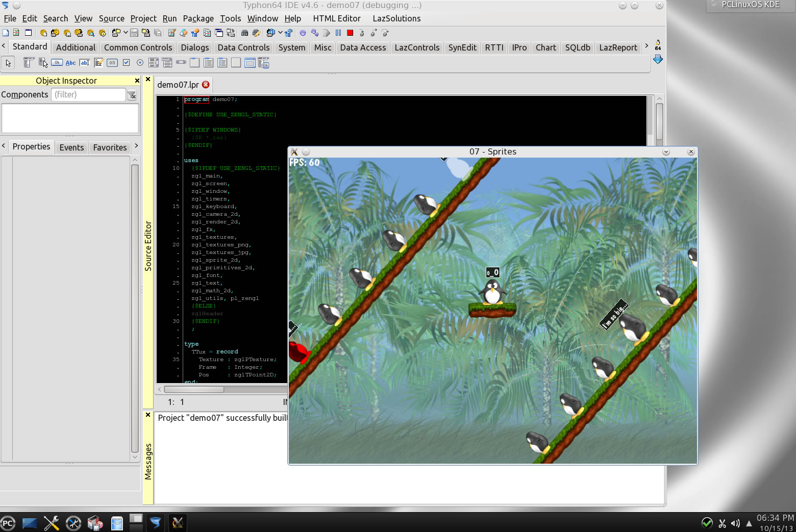Switch to the Common Controls palette tab
This screenshot has height=532, width=796.
tap(138, 47)
